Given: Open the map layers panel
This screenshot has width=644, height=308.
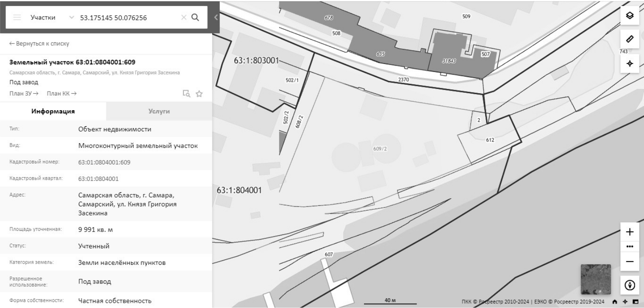Looking at the screenshot, I should point(629,15).
